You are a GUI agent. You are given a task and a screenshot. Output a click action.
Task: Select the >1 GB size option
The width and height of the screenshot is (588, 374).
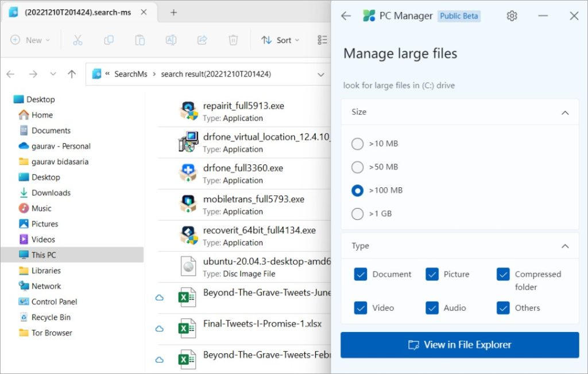pyautogui.click(x=358, y=214)
